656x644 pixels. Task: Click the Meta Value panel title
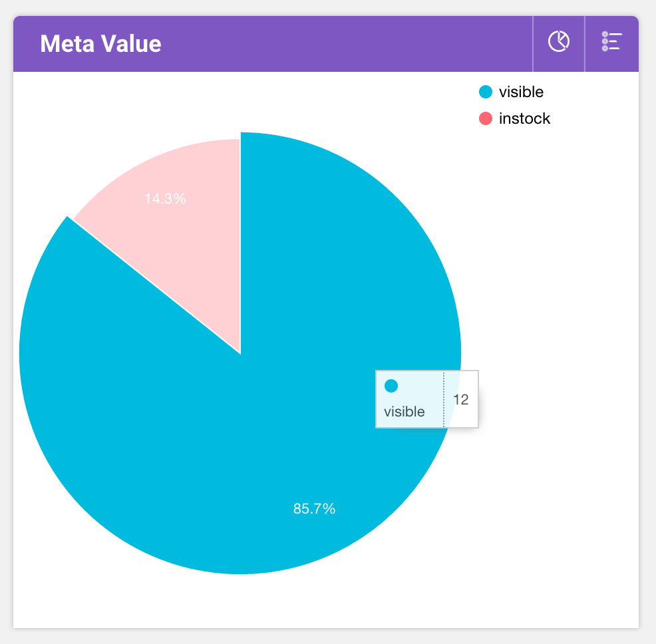(x=100, y=44)
